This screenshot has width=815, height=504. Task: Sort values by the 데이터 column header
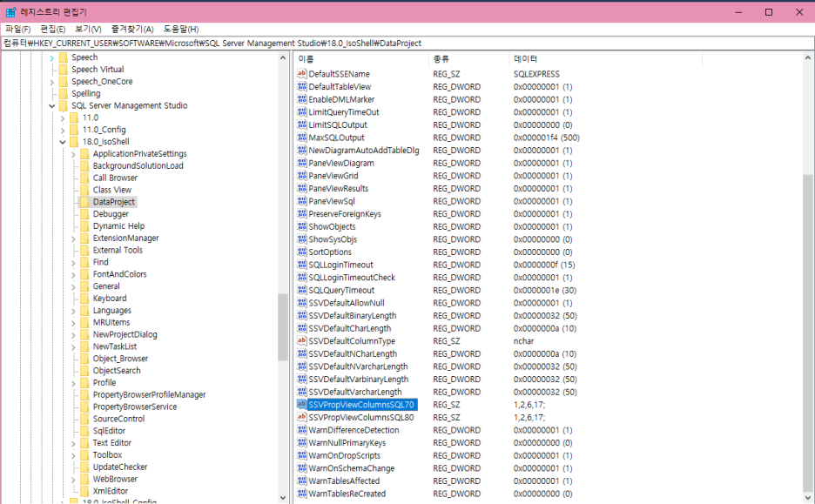coord(605,59)
